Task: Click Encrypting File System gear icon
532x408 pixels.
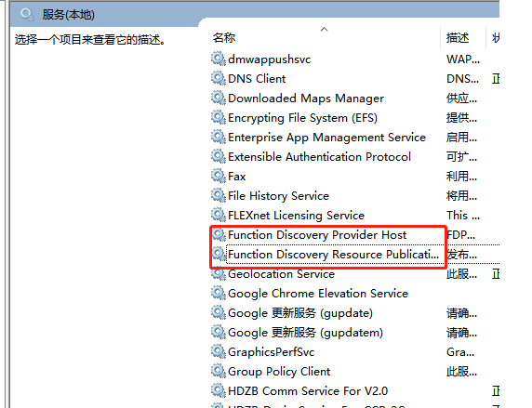Action: (219, 117)
